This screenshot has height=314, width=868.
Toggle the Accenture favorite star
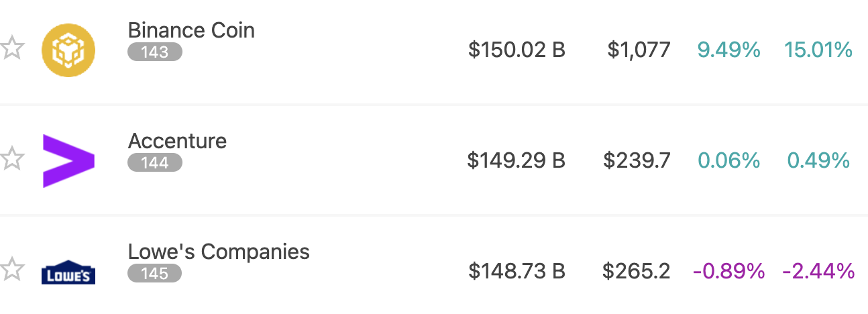[x=11, y=160]
